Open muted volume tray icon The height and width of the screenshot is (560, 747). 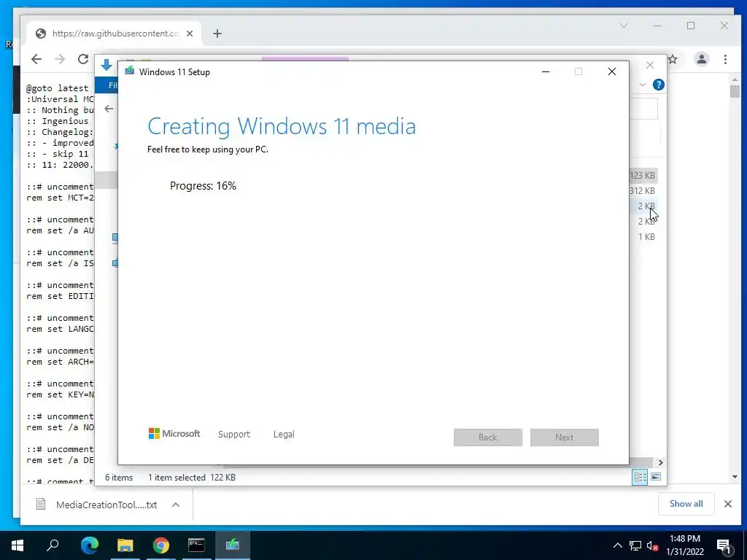tap(652, 545)
